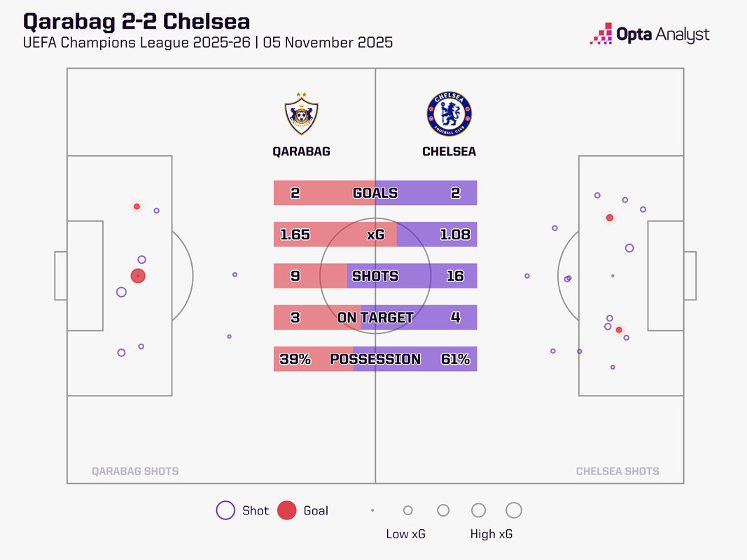Click Chelsea's 61% possession value

455,359
